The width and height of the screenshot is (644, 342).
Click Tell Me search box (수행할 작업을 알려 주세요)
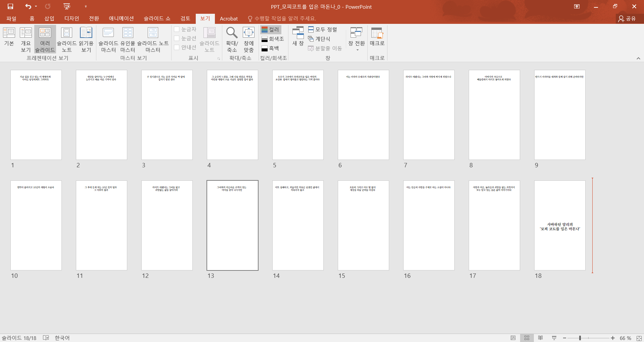tap(282, 18)
